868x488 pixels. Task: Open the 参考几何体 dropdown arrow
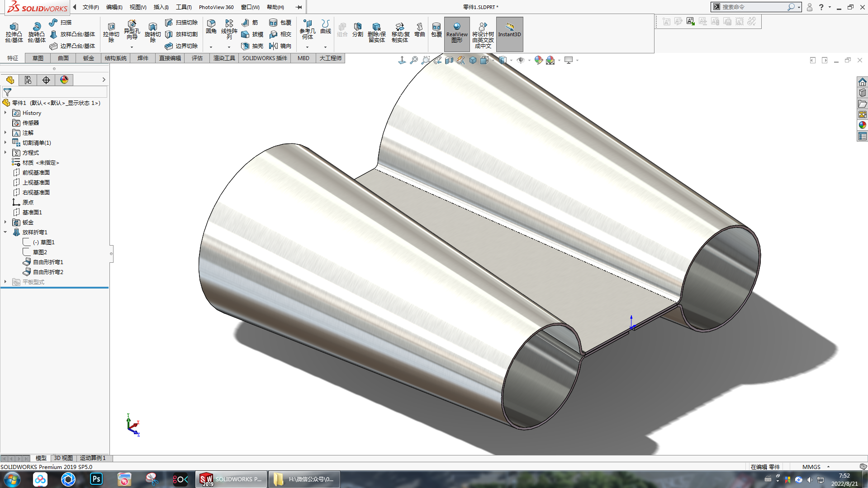(x=307, y=47)
